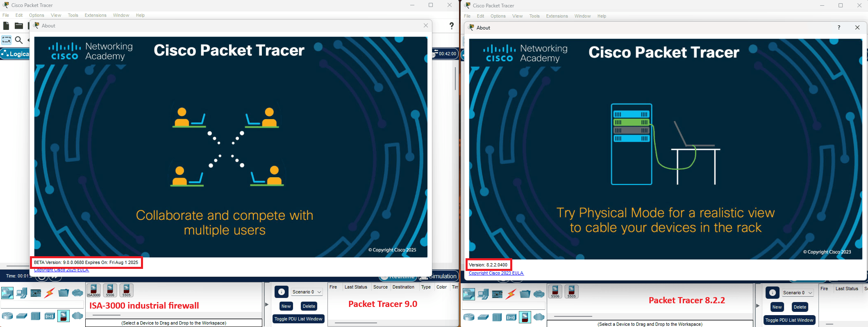Open Copyright Cisco 2023 EULA link

[x=496, y=273]
